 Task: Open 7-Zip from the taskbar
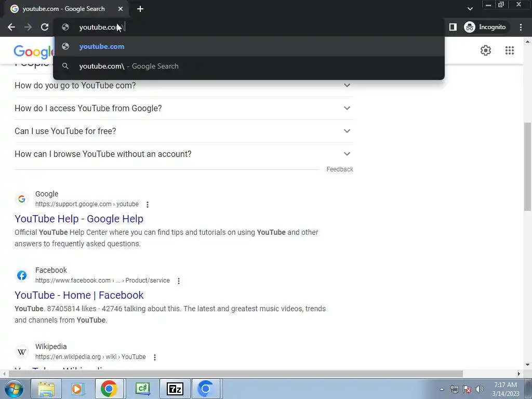[x=175, y=389]
